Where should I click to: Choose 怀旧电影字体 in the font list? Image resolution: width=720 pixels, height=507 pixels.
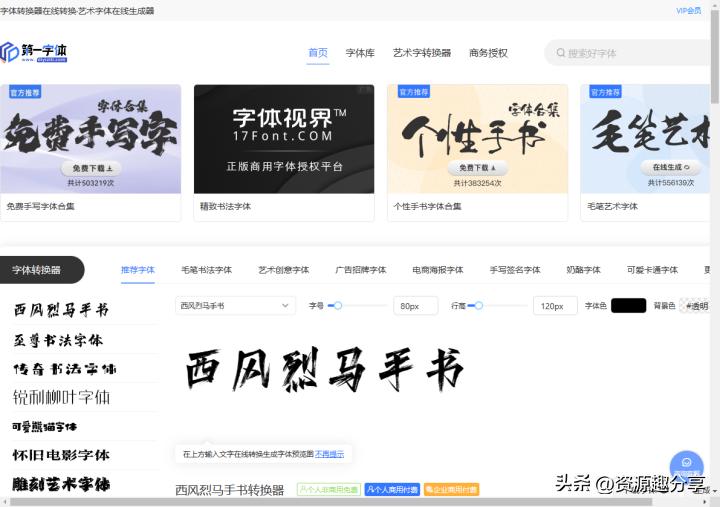tap(61, 455)
